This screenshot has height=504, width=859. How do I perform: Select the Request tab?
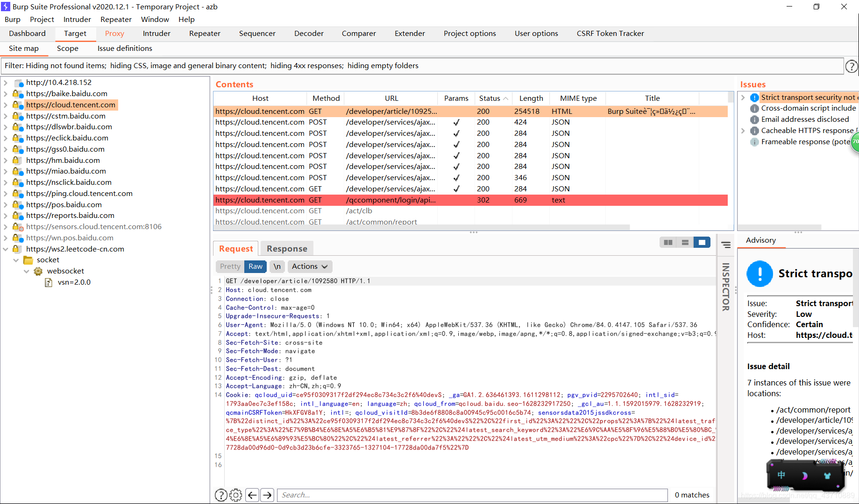tap(236, 249)
